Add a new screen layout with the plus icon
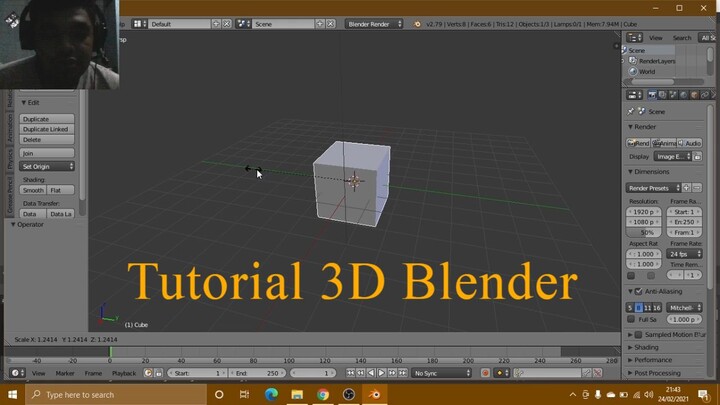 [216, 24]
